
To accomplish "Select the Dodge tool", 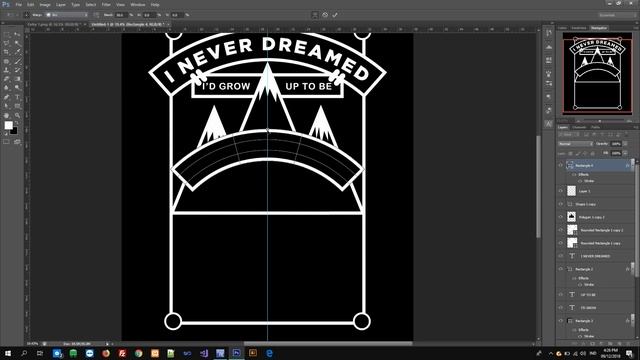I will [x=17, y=88].
